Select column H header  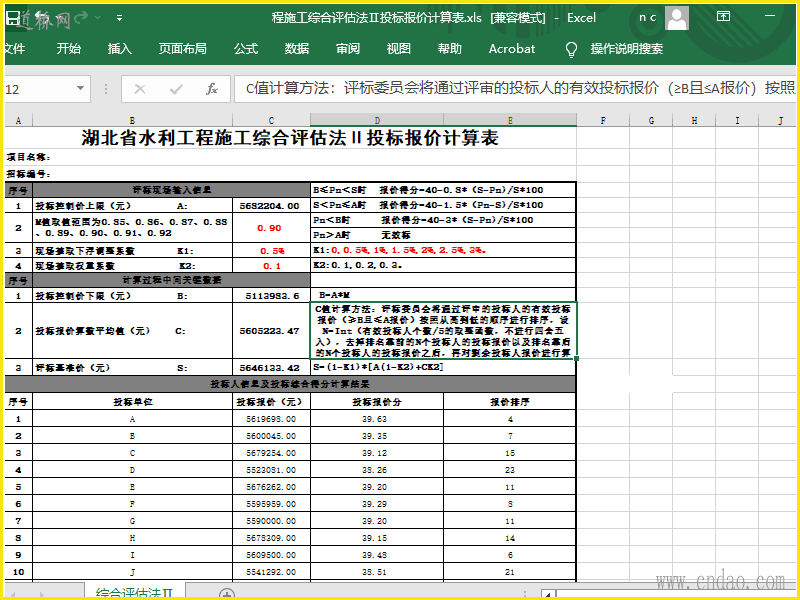point(694,120)
